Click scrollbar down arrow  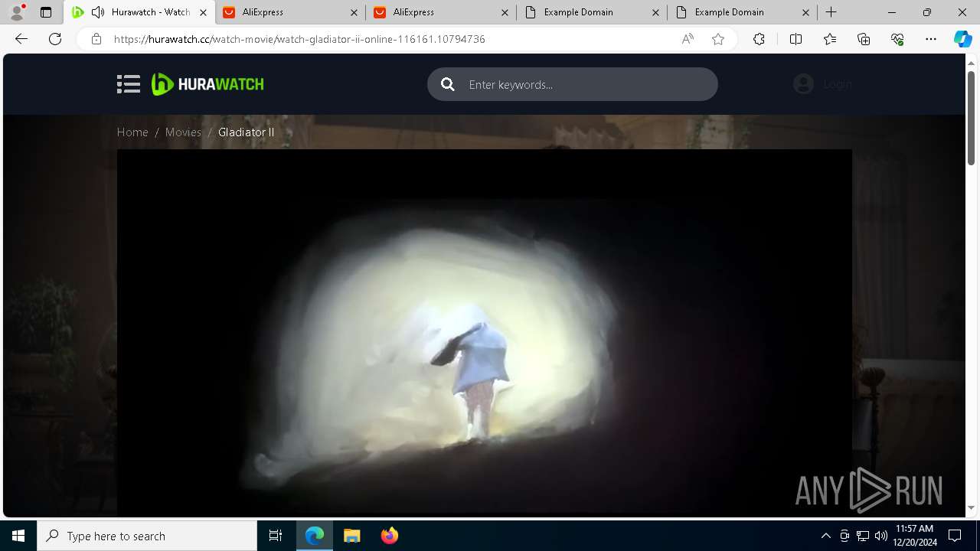click(971, 507)
